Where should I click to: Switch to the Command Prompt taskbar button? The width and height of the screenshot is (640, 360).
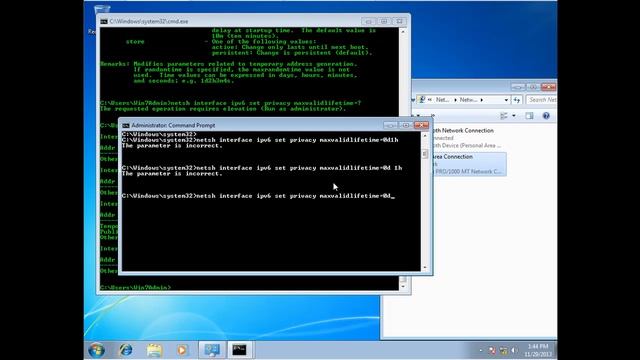tap(240, 350)
